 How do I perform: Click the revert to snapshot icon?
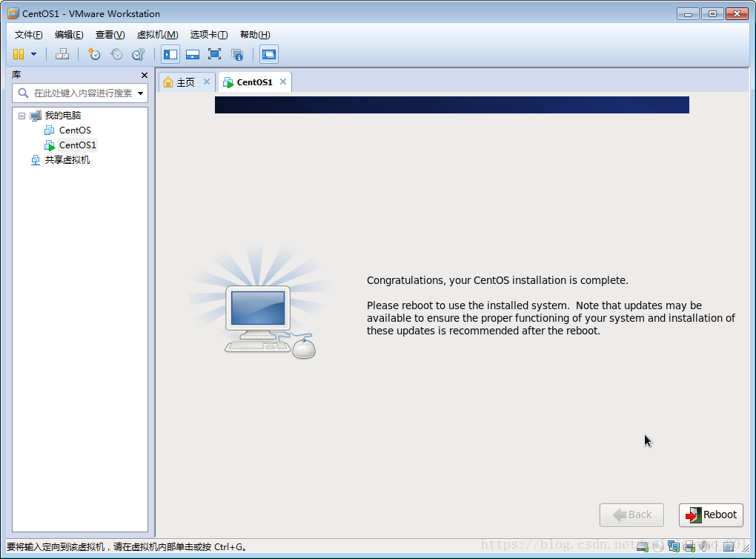116,54
